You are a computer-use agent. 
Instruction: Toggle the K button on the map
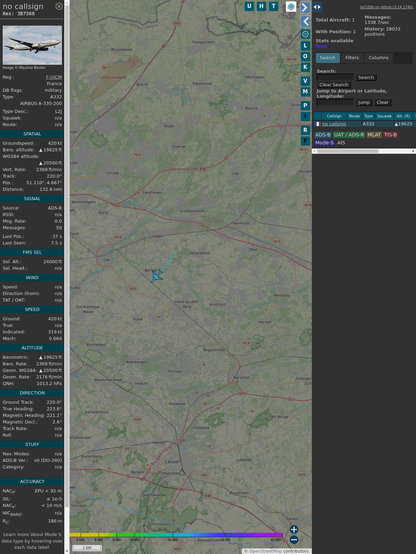[x=305, y=67]
